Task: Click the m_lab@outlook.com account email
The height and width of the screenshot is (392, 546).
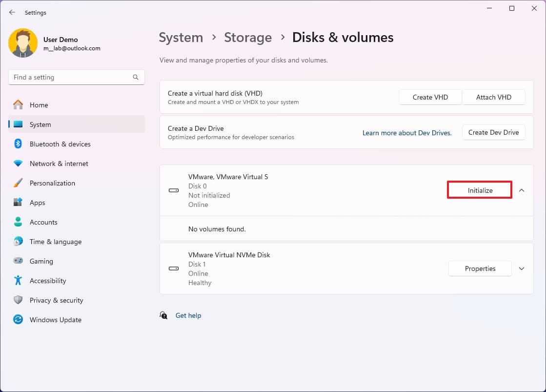Action: [72, 48]
